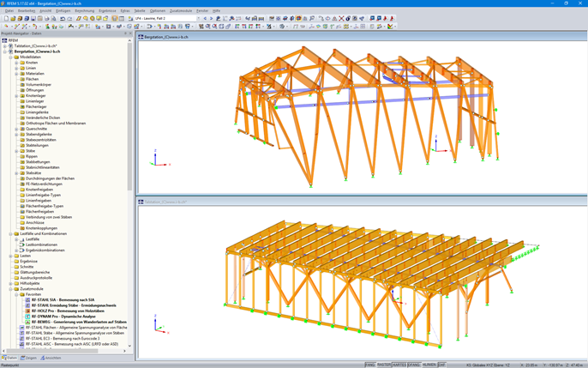Click the RF-DYNAM Pro module icon
The height and width of the screenshot is (368, 588).
click(27, 317)
